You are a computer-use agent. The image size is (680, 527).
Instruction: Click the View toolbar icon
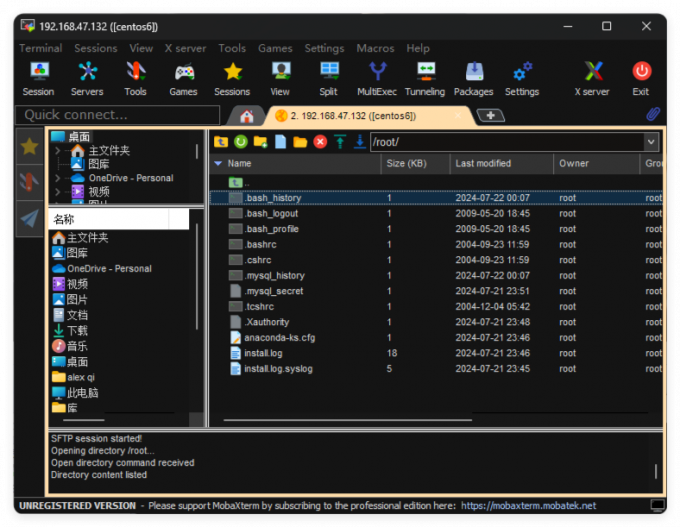tap(280, 79)
